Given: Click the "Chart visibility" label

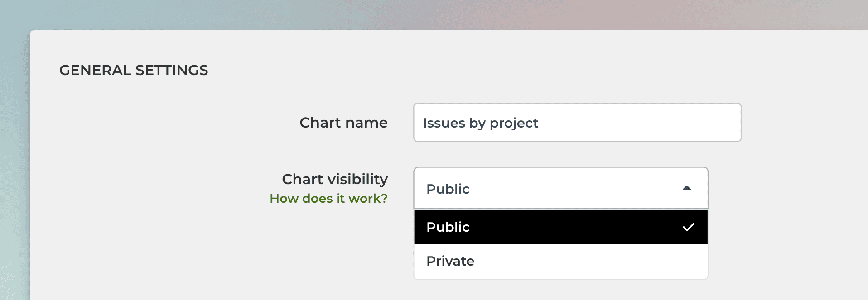Looking at the screenshot, I should point(335,179).
